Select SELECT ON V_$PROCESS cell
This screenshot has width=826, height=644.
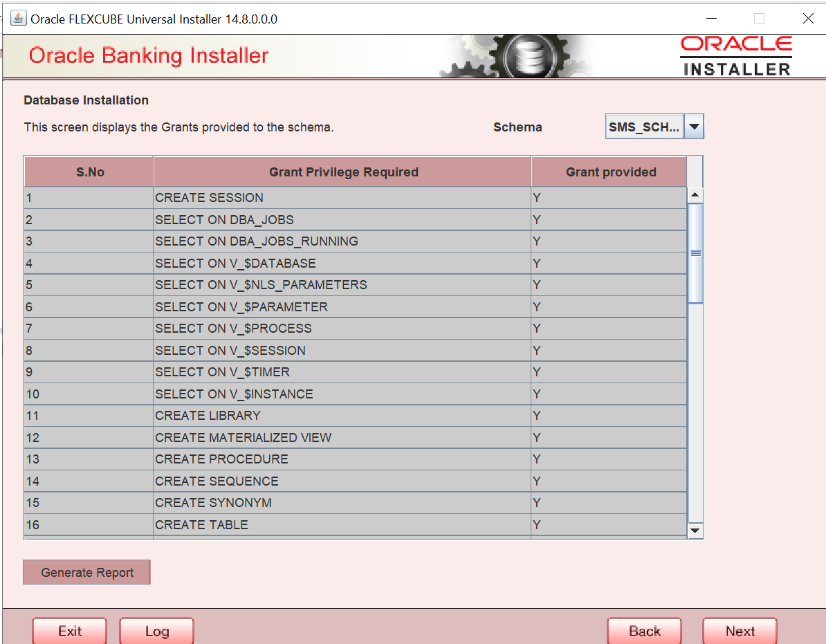(342, 329)
